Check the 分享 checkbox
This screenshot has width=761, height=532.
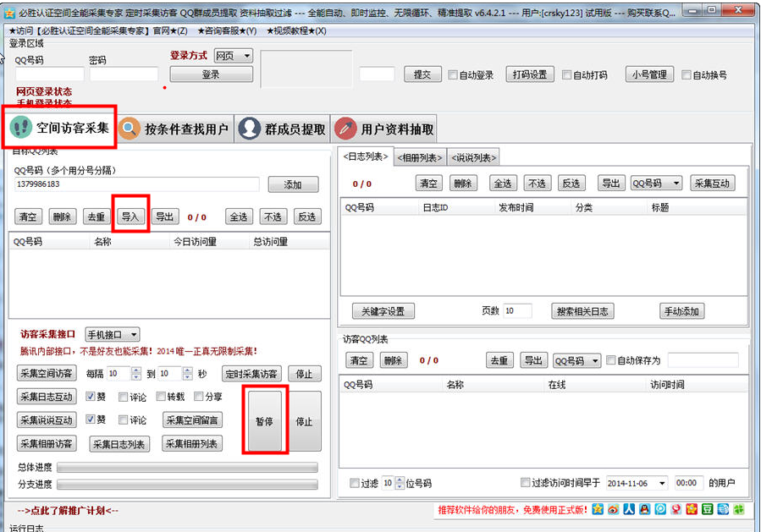198,396
